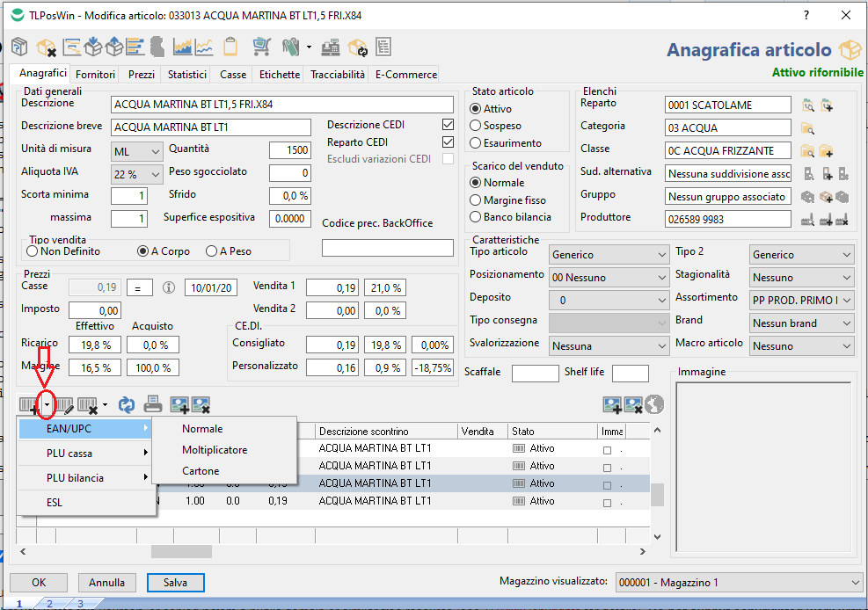
Task: Select the Sospeso radio button
Action: 476,126
